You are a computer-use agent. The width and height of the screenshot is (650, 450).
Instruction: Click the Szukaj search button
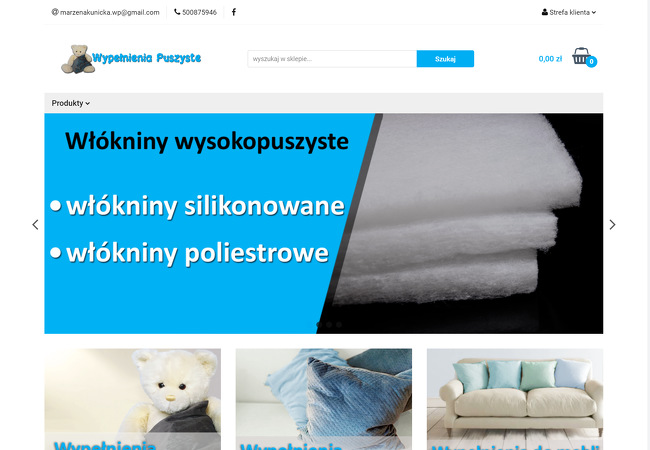(x=445, y=59)
